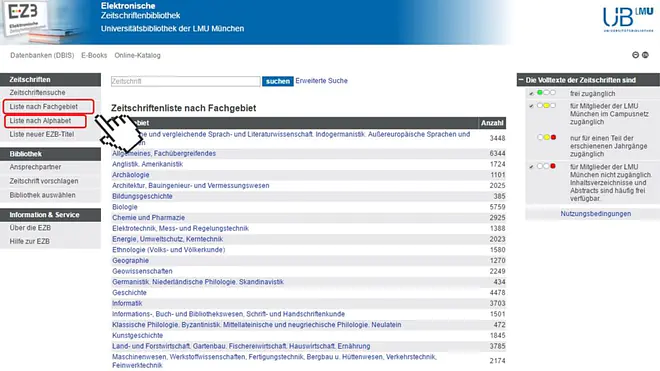This screenshot has width=660, height=371.
Task: Click count 3703 in Informatik row
Action: pos(497,304)
